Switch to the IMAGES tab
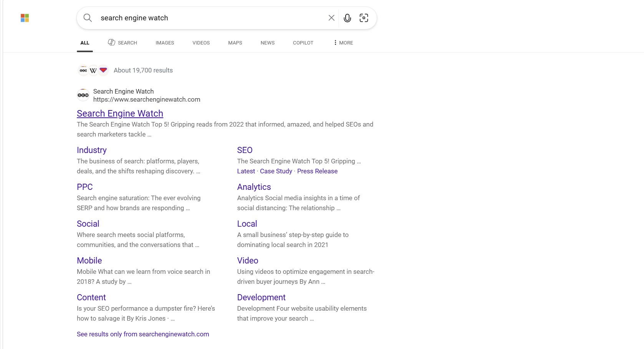644x349 pixels. click(x=165, y=43)
